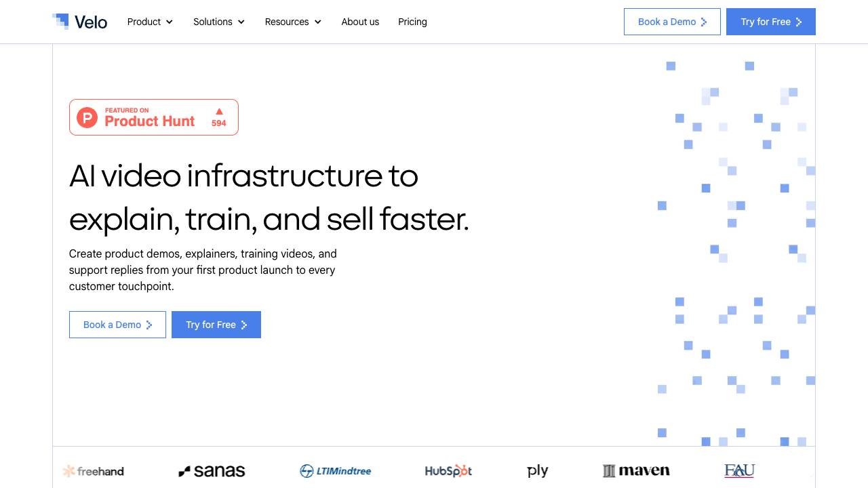Click the LTIMindtree customer logo
This screenshot has width=868, height=488.
click(x=336, y=470)
